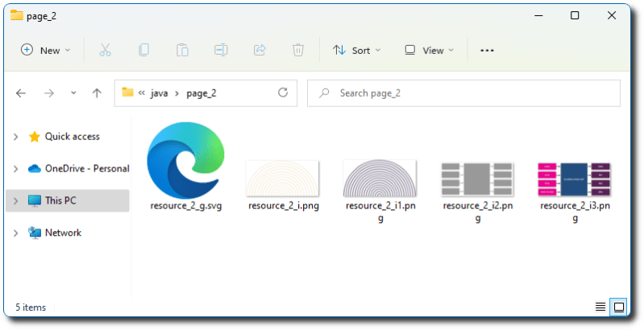Viewport: 644px width, 330px height.
Task: Click the 5 items status text
Action: pos(31,307)
